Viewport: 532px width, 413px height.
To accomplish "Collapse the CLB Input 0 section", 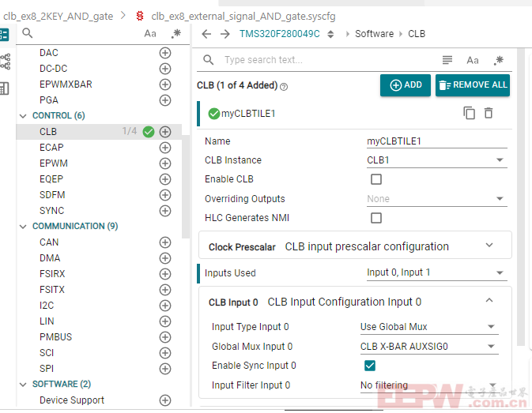I will [x=489, y=300].
